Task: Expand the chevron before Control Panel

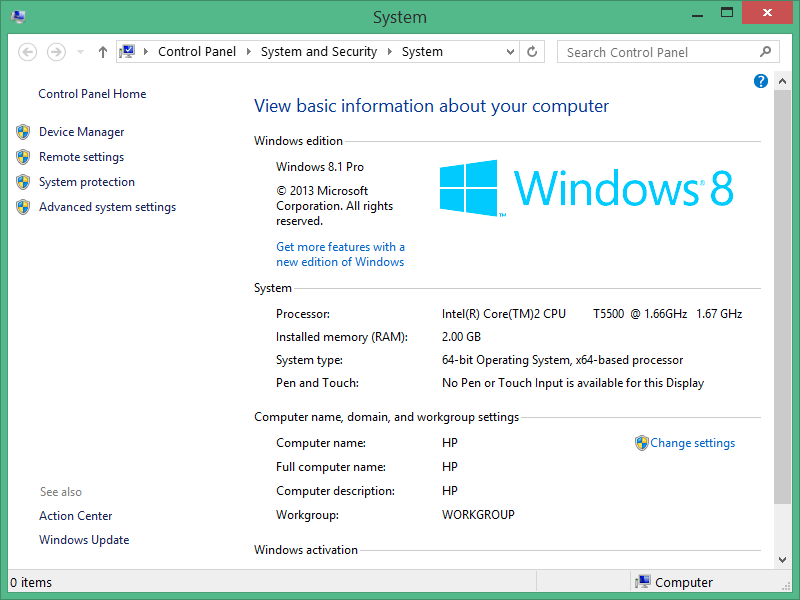Action: (x=146, y=52)
